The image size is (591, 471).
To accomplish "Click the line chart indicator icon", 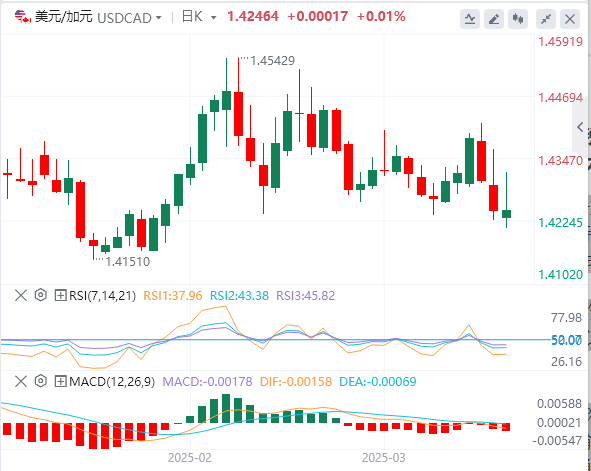I will click(470, 18).
